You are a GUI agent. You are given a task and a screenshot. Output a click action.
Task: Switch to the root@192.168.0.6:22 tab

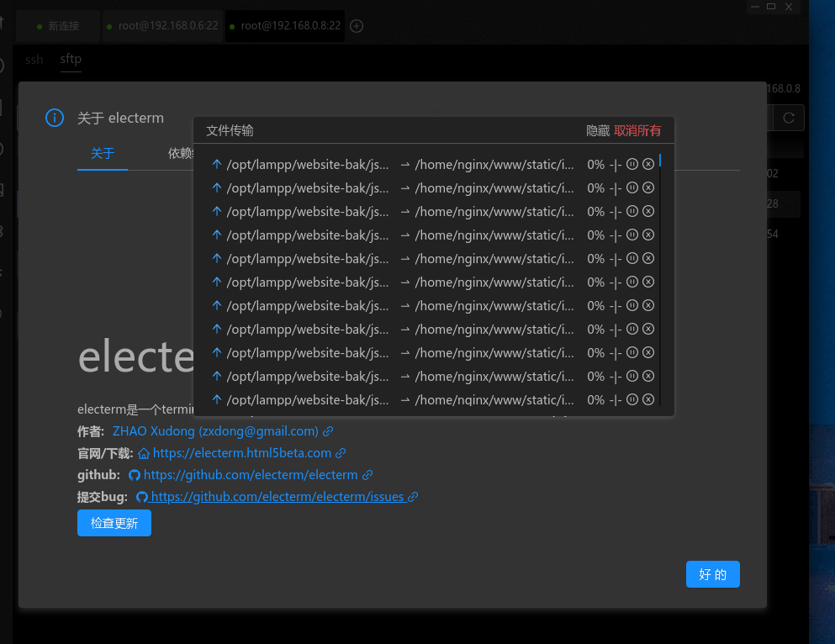[x=162, y=26]
